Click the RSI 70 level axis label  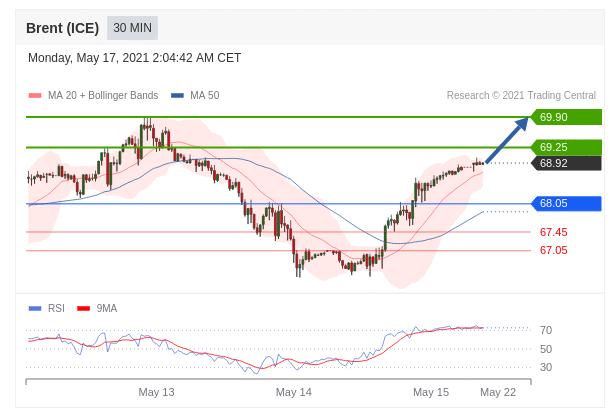coord(546,330)
